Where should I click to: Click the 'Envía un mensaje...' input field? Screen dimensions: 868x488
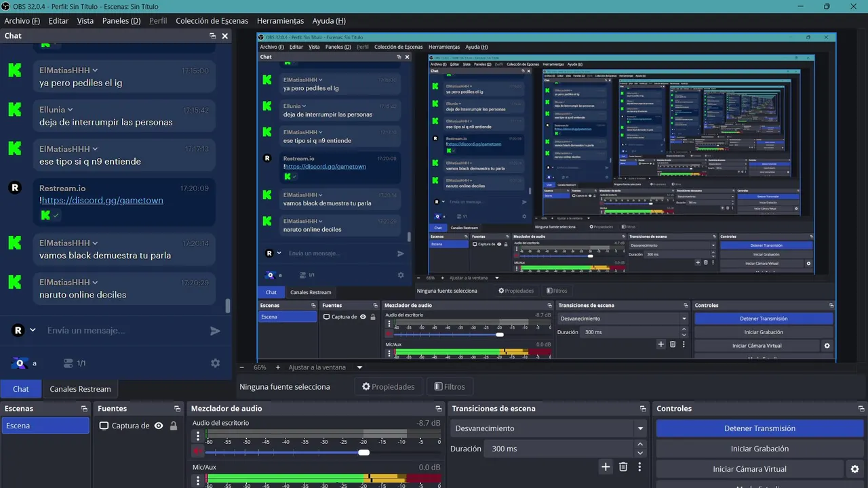click(123, 331)
